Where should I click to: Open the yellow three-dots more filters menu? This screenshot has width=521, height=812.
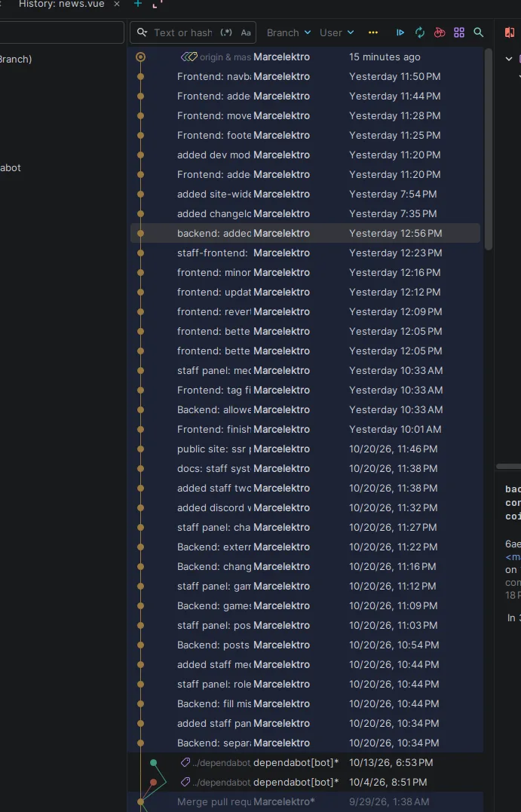(x=373, y=32)
